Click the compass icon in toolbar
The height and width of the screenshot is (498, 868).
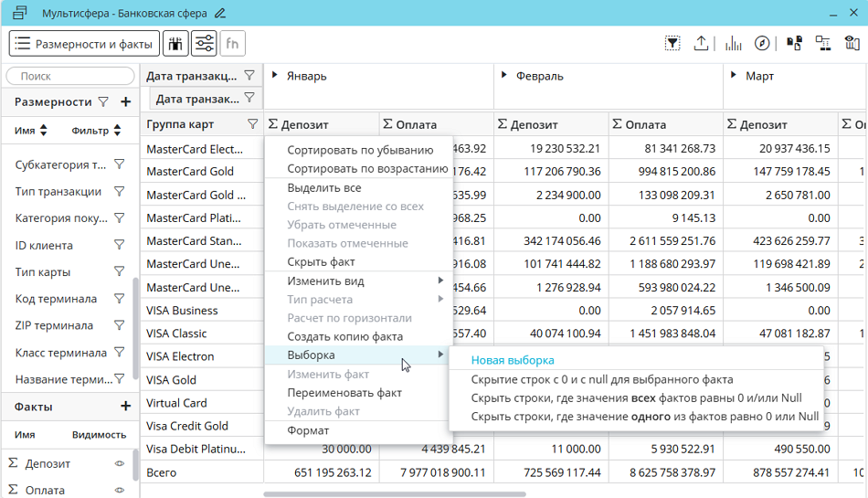click(762, 43)
